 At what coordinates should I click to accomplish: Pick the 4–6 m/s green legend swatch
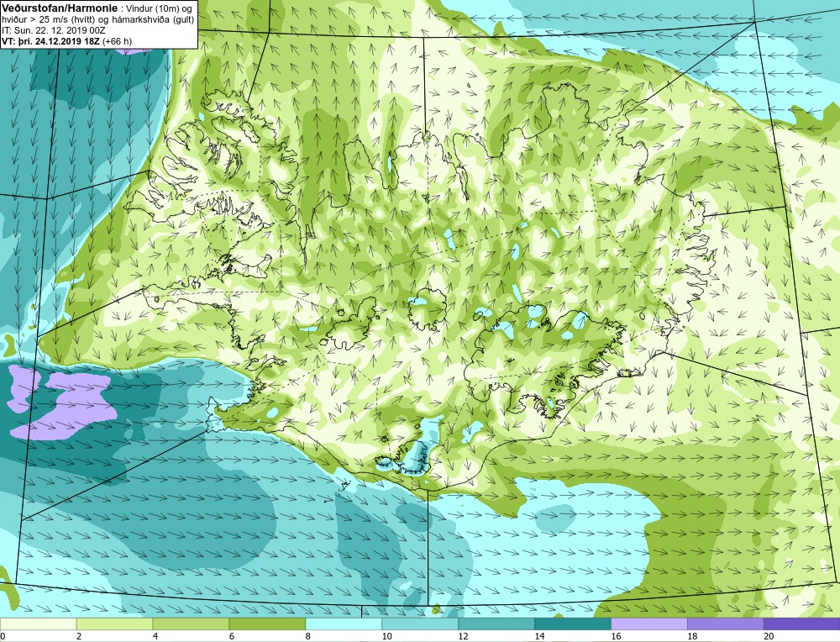[x=191, y=624]
